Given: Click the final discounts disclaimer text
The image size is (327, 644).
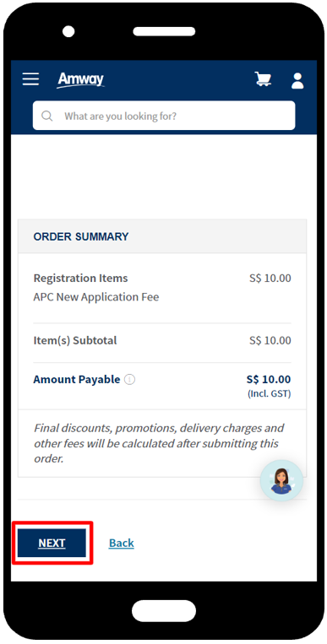Looking at the screenshot, I should click(x=159, y=444).
